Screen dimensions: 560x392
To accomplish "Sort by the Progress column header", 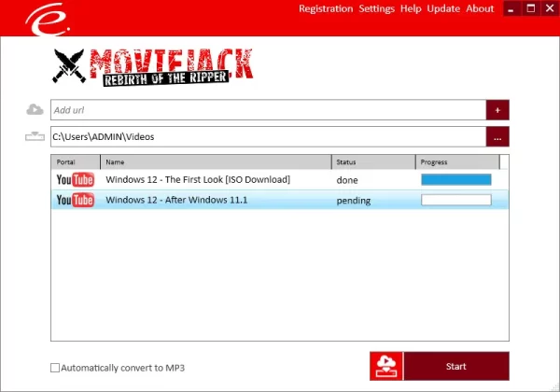I will coord(457,162).
